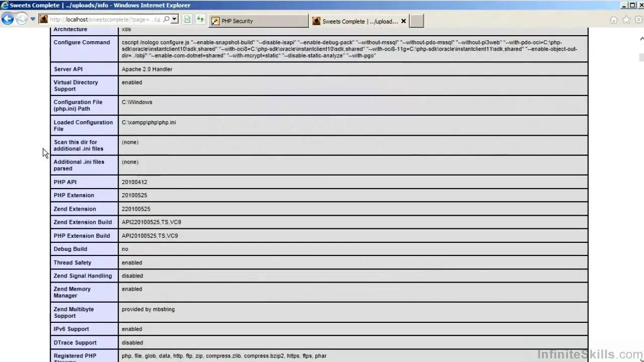Image resolution: width=644 pixels, height=362 pixels.
Task: Refresh the page with the green arrows icon
Action: click(x=200, y=20)
